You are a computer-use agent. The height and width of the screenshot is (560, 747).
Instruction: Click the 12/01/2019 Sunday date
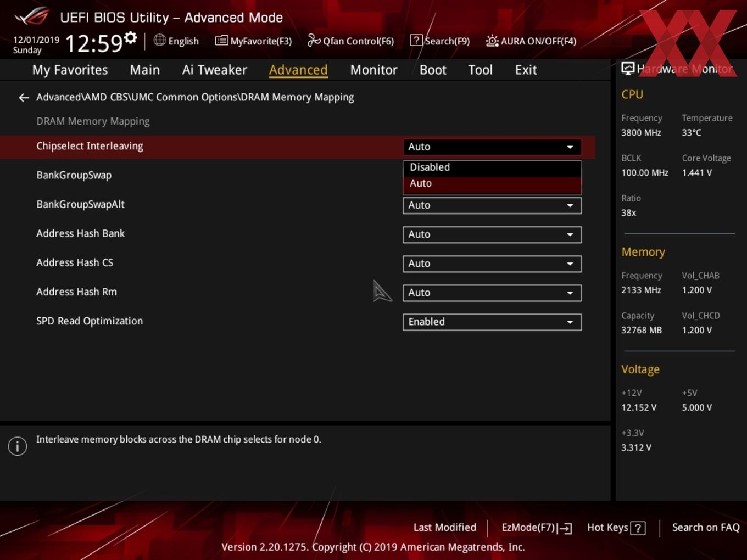point(36,45)
